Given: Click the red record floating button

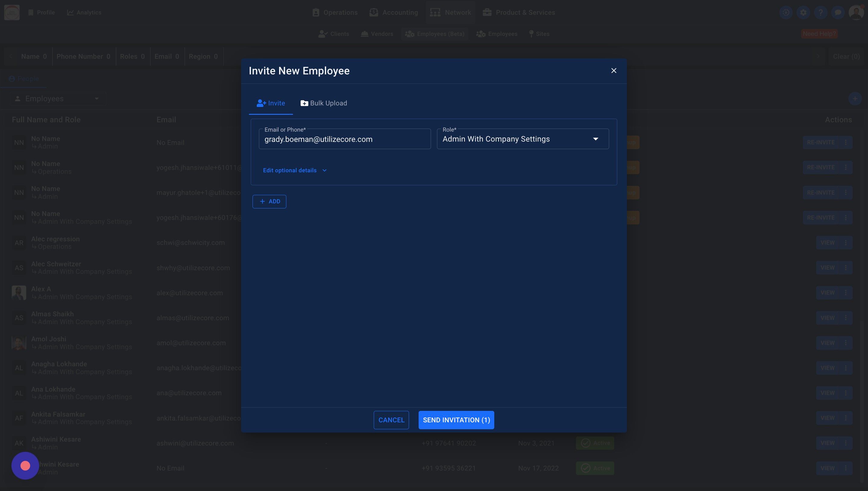Looking at the screenshot, I should coord(25,466).
